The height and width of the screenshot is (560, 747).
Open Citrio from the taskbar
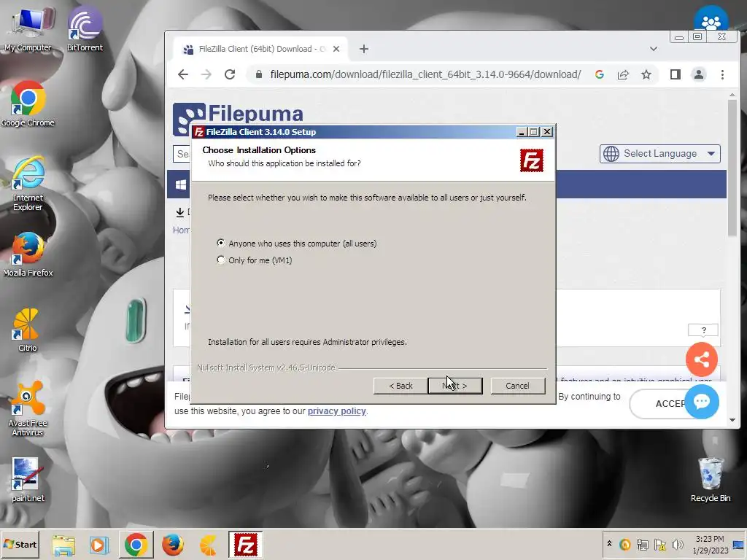[208, 545]
